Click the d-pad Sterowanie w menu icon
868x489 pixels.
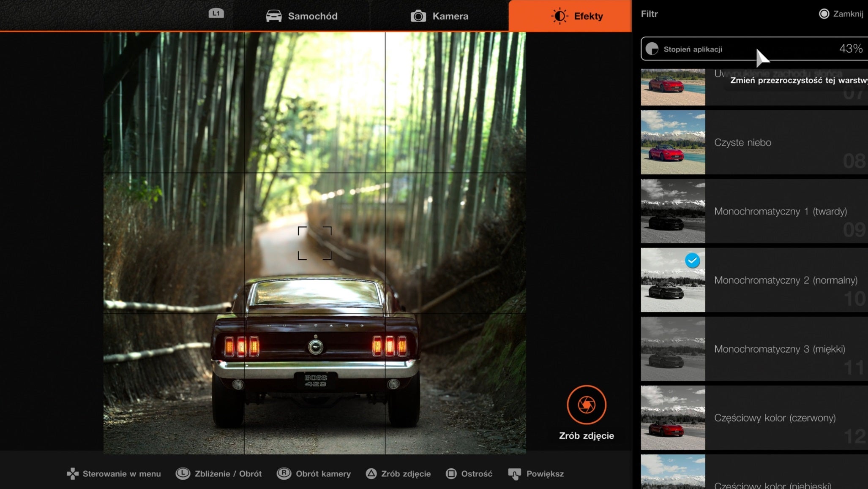[73, 474]
